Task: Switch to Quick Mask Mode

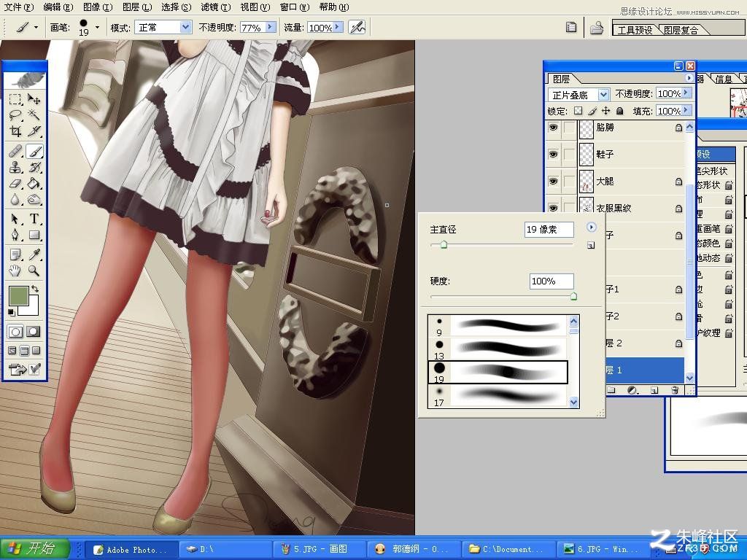Action: 34,332
